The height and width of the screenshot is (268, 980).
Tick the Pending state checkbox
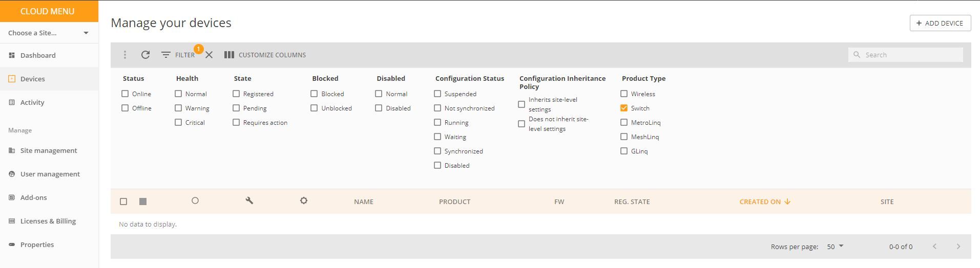tap(236, 108)
